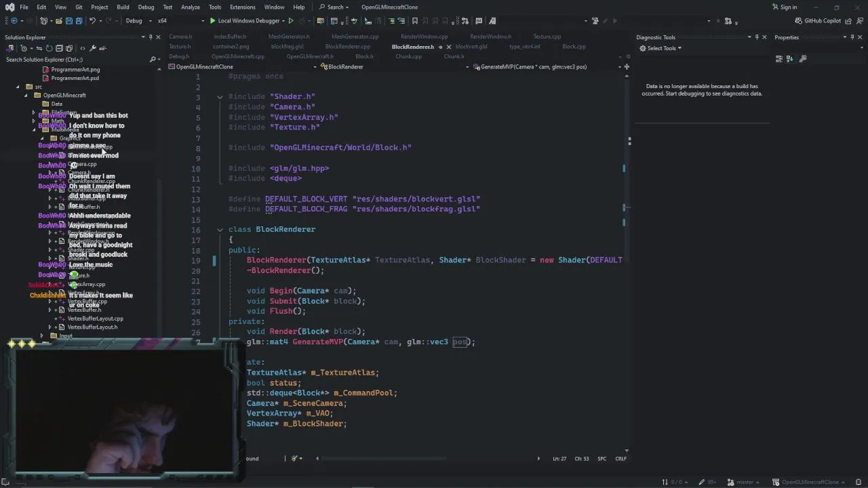Image resolution: width=868 pixels, height=488 pixels.
Task: Click the Navigate Backward toolbar icon
Action: coord(14,21)
